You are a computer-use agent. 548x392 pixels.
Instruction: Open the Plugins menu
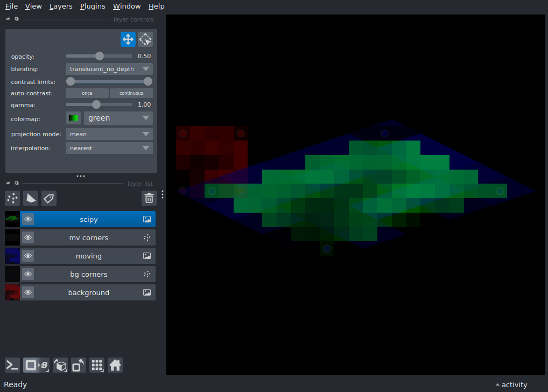click(x=93, y=6)
